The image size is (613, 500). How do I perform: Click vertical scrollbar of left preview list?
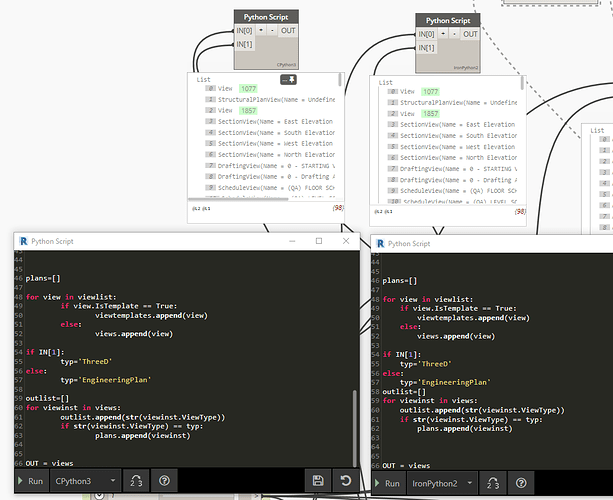(x=340, y=80)
